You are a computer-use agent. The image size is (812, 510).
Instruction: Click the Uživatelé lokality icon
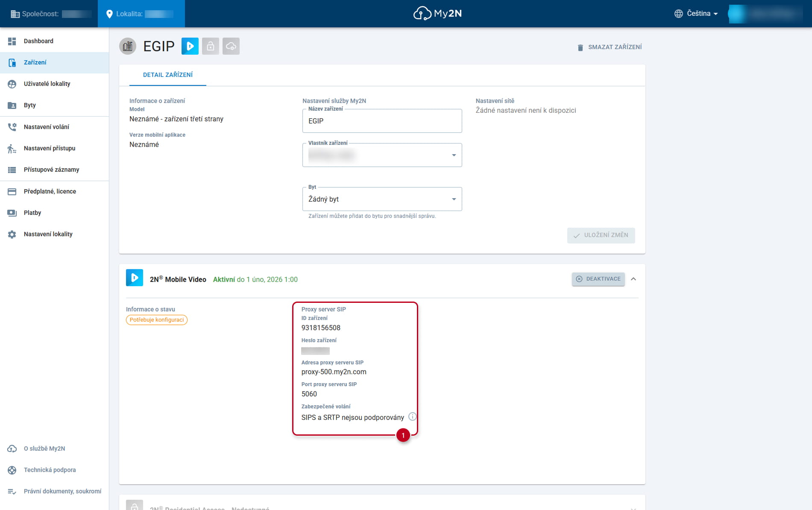(12, 84)
